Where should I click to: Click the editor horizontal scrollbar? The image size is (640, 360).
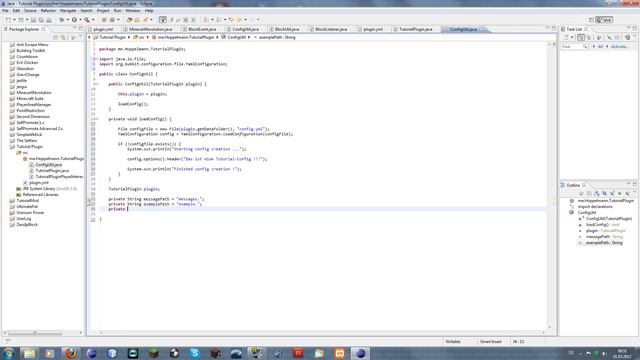coord(322,333)
